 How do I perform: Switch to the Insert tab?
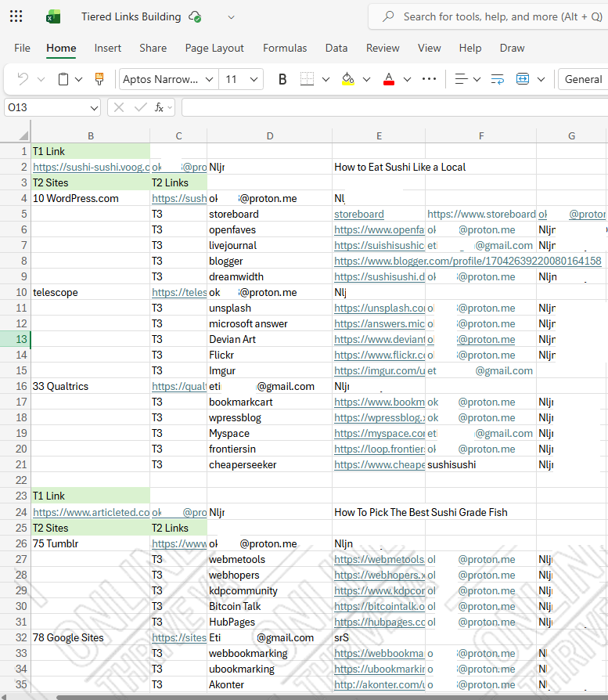pyautogui.click(x=107, y=48)
